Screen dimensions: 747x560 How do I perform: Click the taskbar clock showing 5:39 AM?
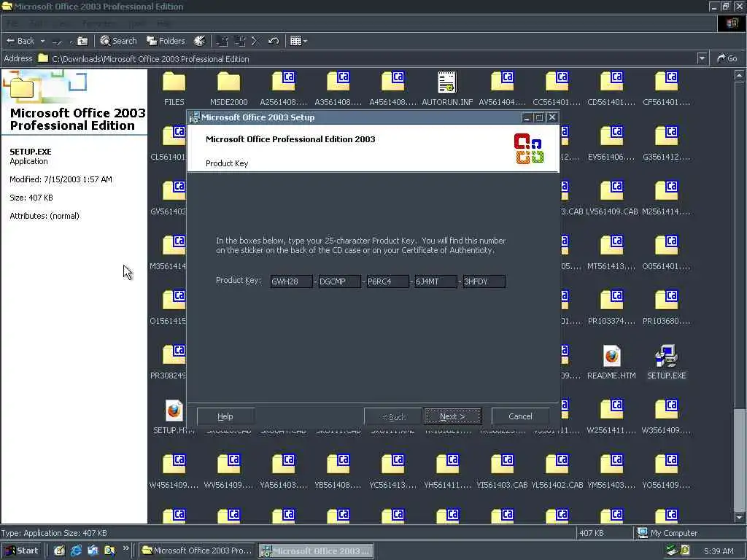click(x=719, y=551)
